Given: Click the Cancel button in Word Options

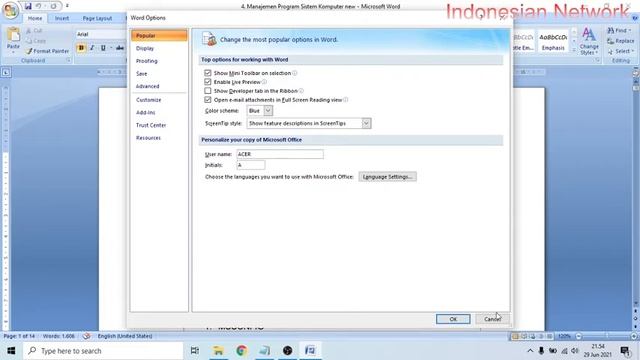Looking at the screenshot, I should point(492,319).
